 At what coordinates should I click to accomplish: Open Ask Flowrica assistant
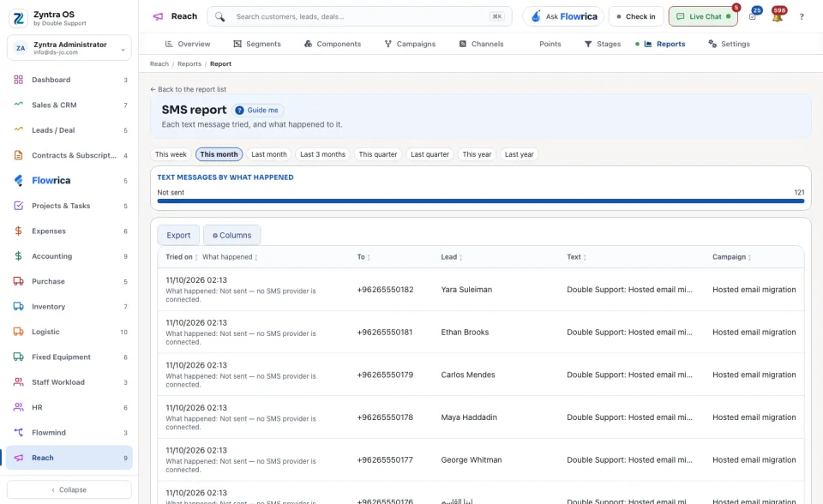[563, 17]
